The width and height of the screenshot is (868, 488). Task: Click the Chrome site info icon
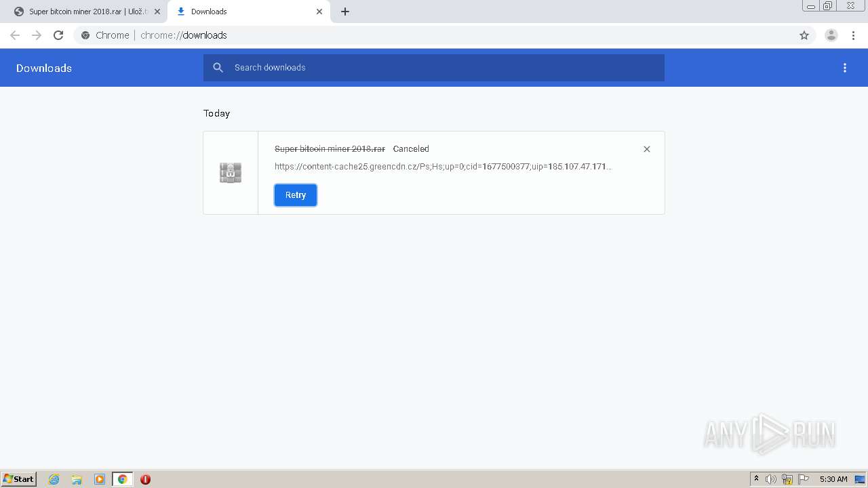pos(85,35)
